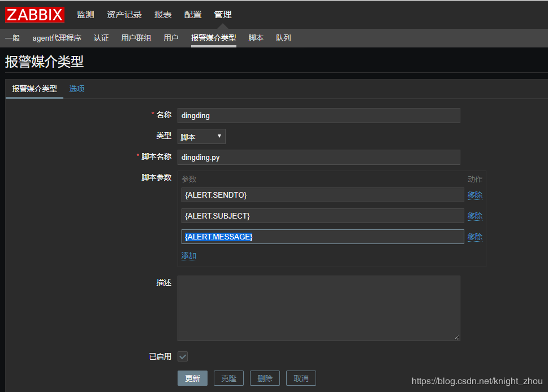Click the ZABBIX logo
548x392 pixels.
point(34,15)
